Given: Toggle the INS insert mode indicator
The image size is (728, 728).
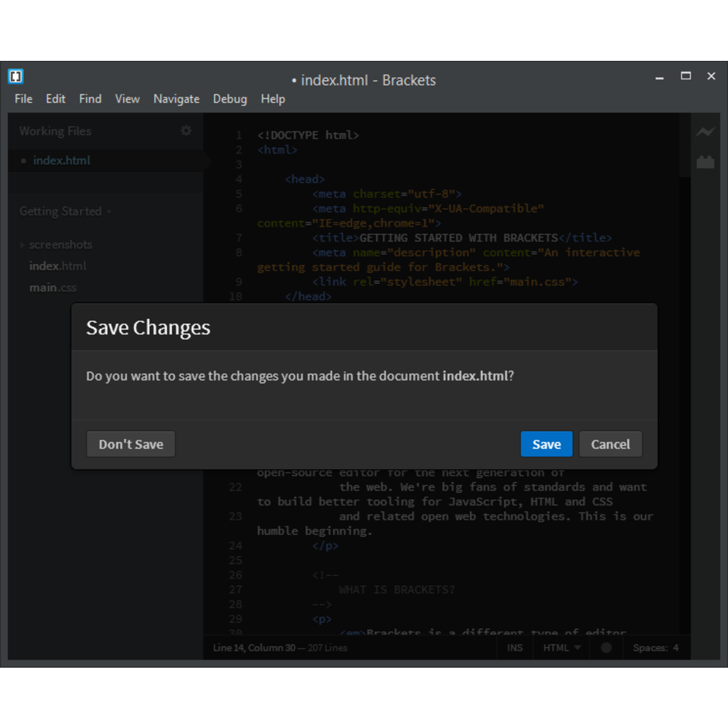Looking at the screenshot, I should click(515, 648).
